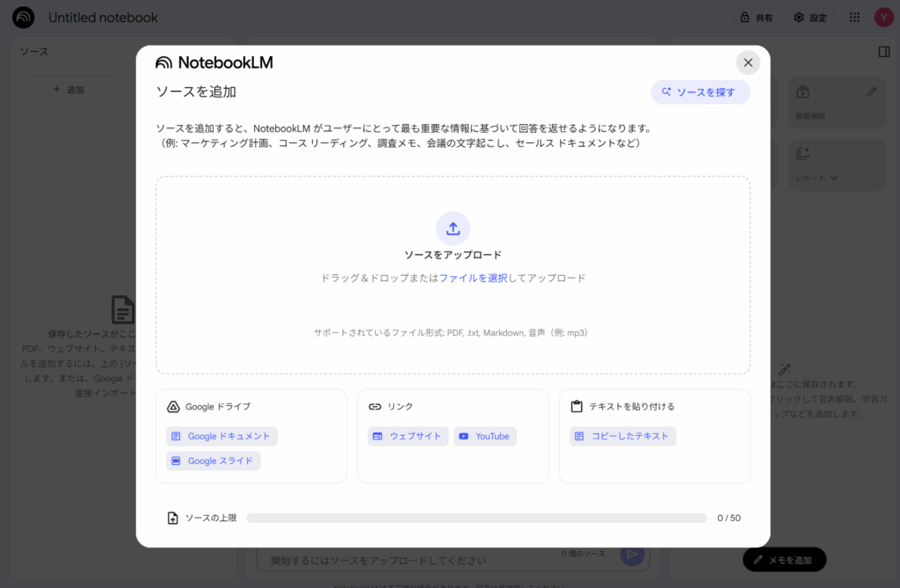Click the ソースの上限 file icon
The width and height of the screenshot is (900, 588).
tap(173, 518)
